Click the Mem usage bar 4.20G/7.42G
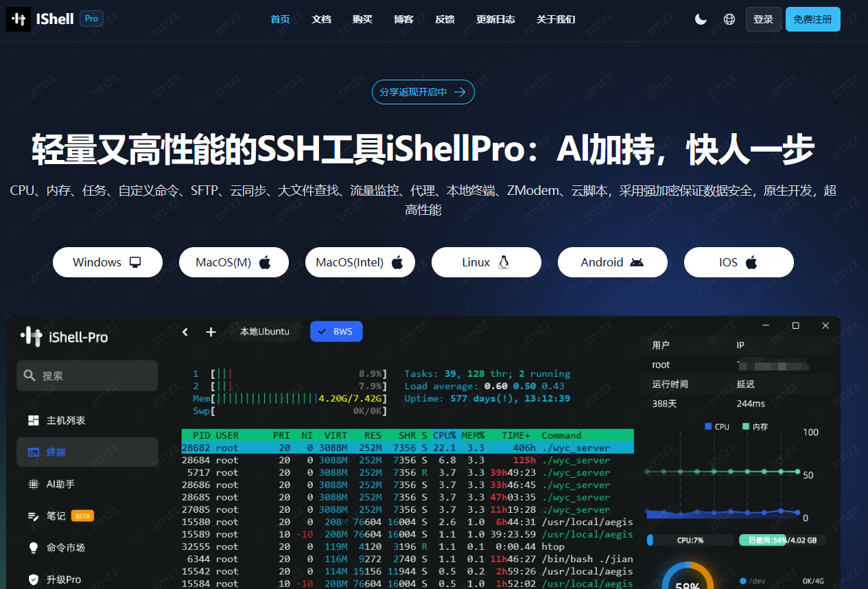The image size is (868, 589). pyautogui.click(x=290, y=398)
